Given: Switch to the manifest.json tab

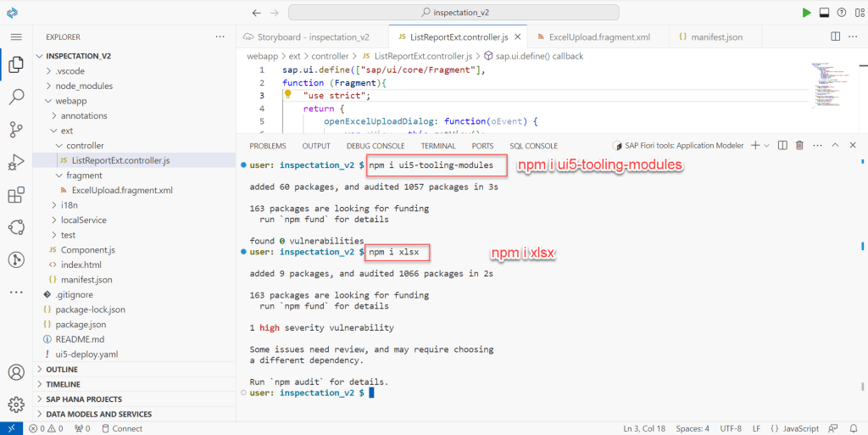Looking at the screenshot, I should coord(709,37).
